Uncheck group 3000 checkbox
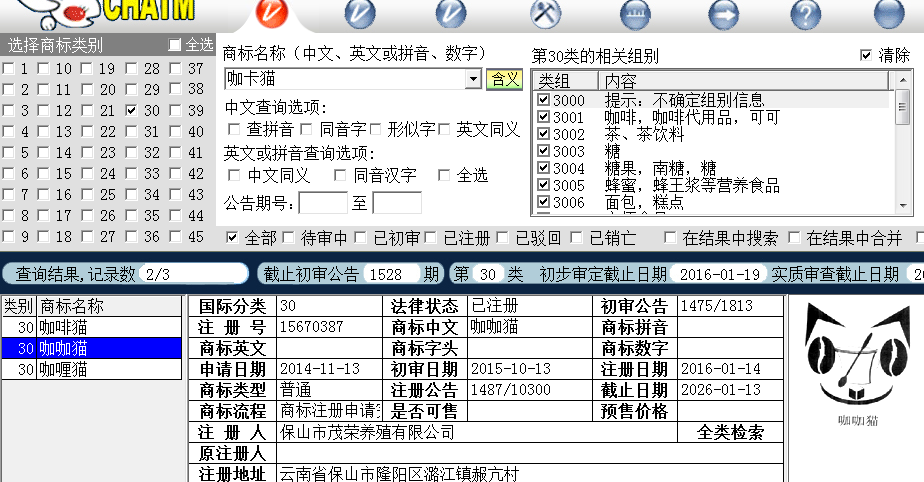This screenshot has width=924, height=482. click(x=543, y=100)
